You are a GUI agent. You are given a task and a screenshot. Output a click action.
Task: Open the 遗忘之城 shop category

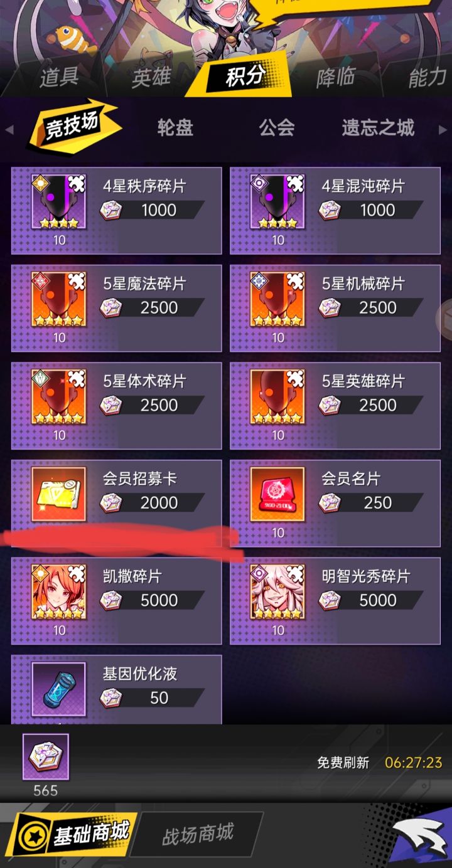pos(378,128)
